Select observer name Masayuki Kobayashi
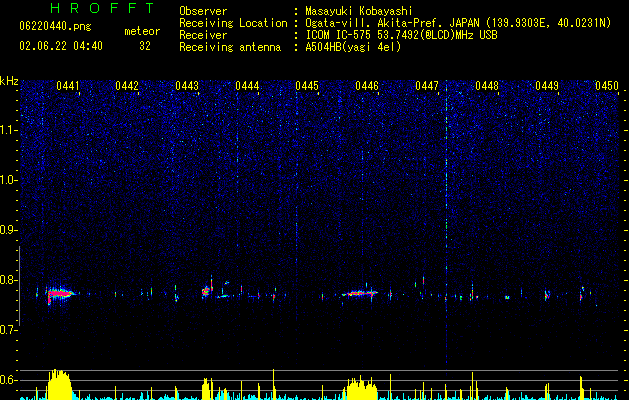629x400 pixels. pyautogui.click(x=359, y=11)
